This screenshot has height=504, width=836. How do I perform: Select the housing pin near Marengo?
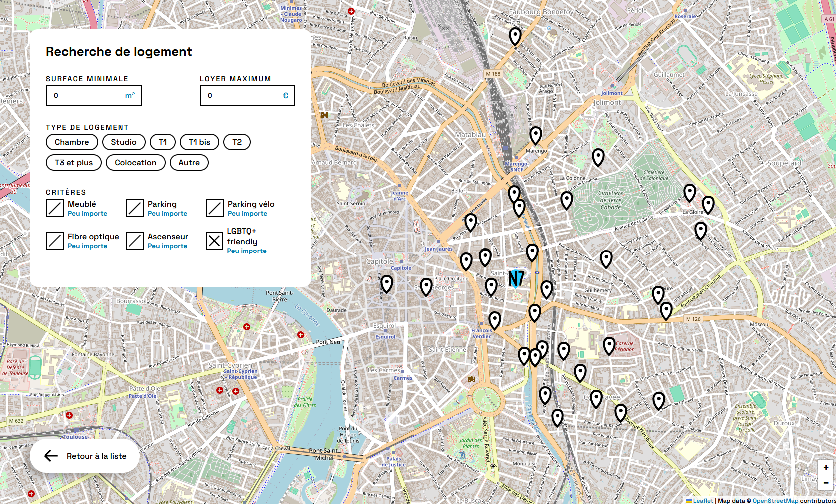pyautogui.click(x=535, y=135)
